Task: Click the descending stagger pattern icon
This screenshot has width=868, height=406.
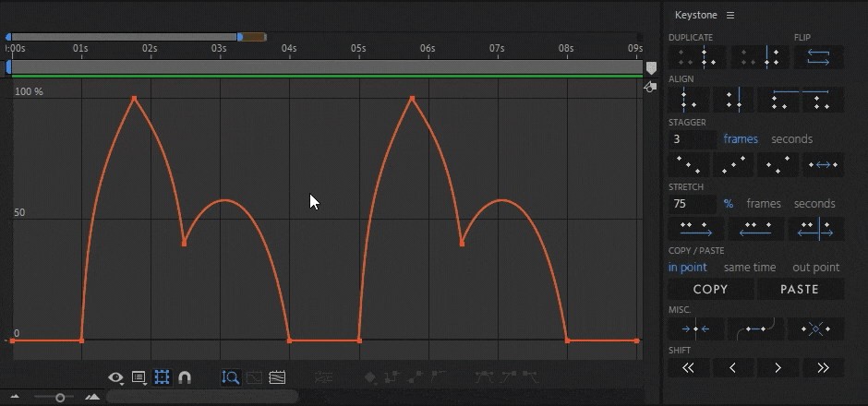Action: [x=689, y=165]
